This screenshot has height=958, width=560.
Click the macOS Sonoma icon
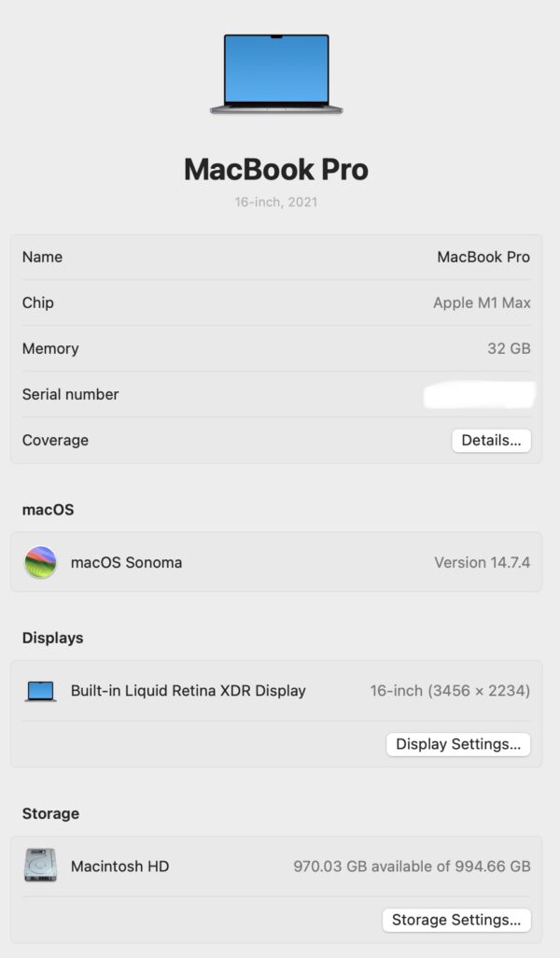click(40, 562)
